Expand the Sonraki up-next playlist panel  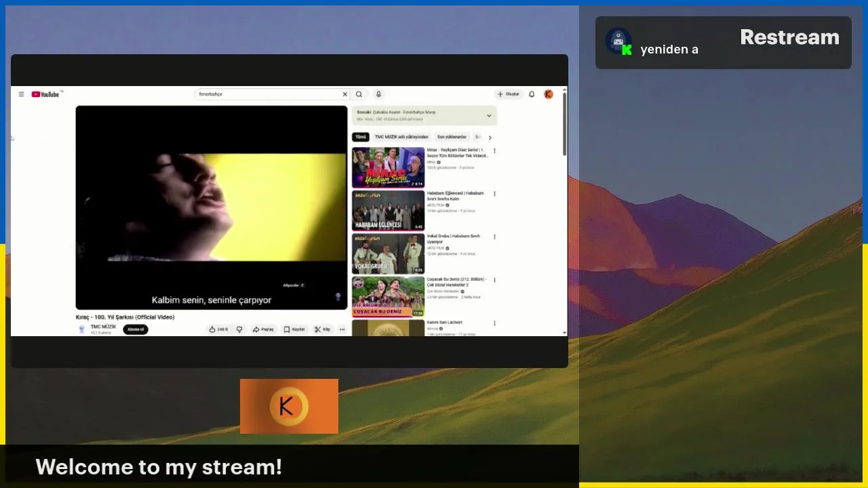tap(424, 115)
